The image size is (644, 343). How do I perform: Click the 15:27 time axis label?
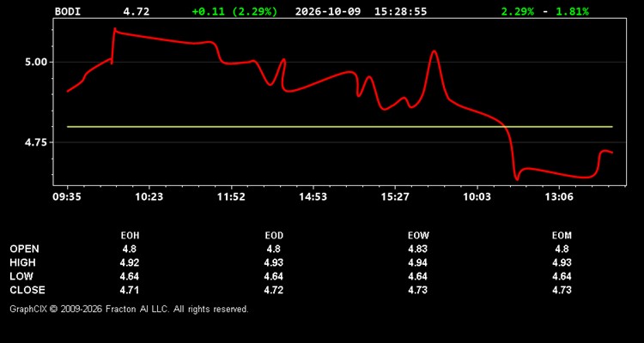pos(395,197)
